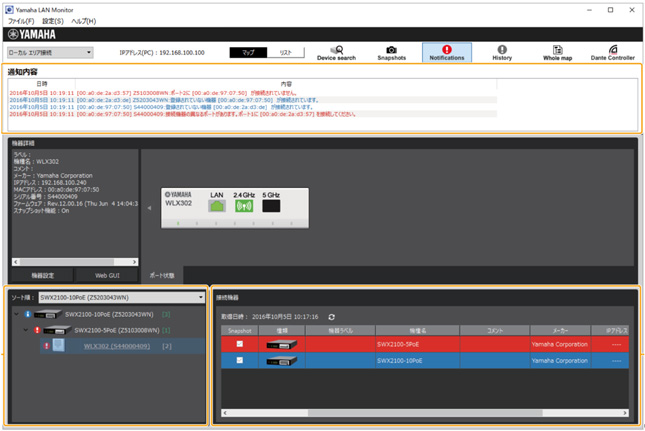Click the Web GUI button
This screenshot has height=431, width=645.
(x=109, y=273)
